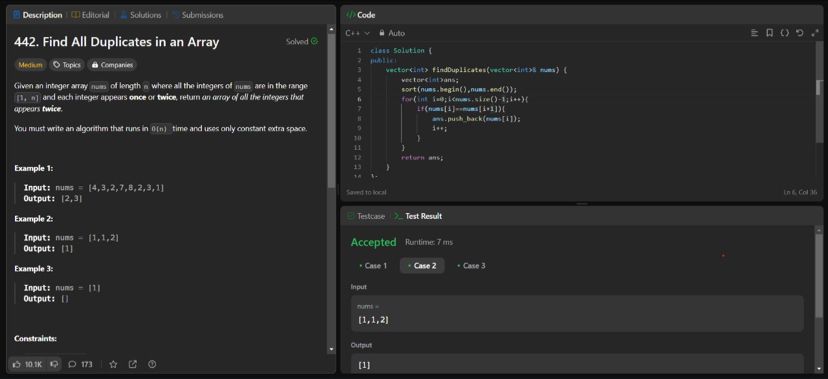Click the Code panel header icon
The image size is (828, 379).
[x=350, y=15]
